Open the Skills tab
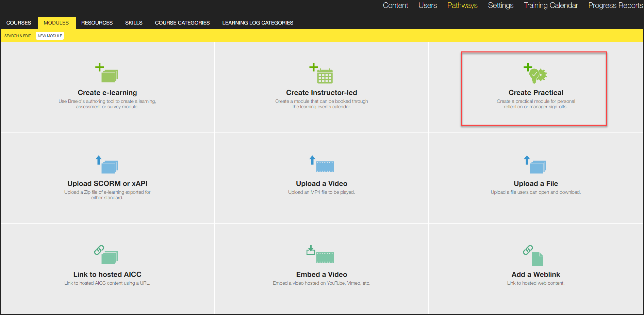 (134, 23)
